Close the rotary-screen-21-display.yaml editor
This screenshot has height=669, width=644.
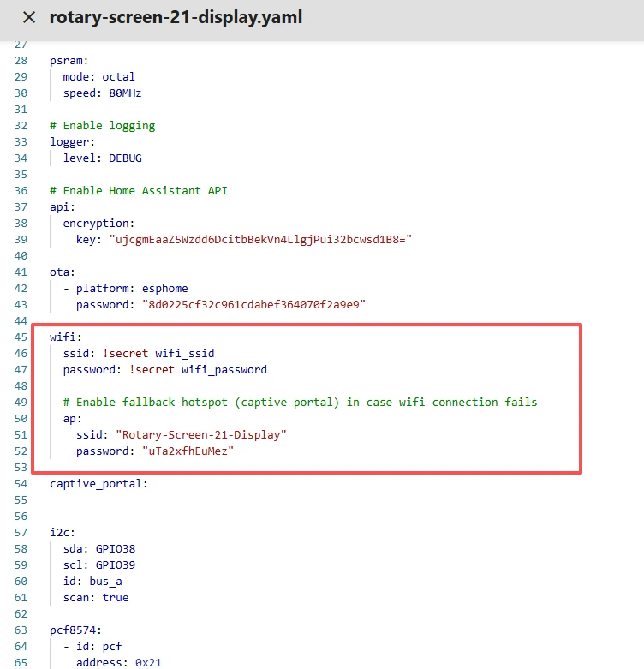point(29,17)
